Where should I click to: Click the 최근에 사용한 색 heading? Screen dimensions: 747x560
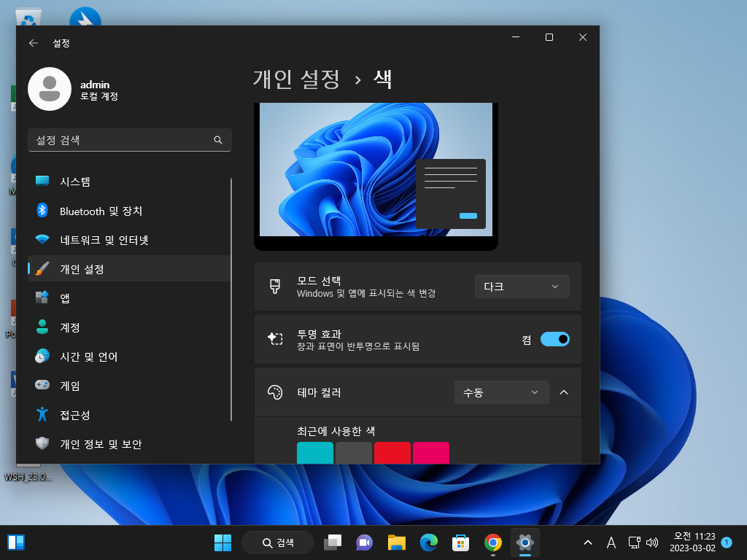[336, 432]
